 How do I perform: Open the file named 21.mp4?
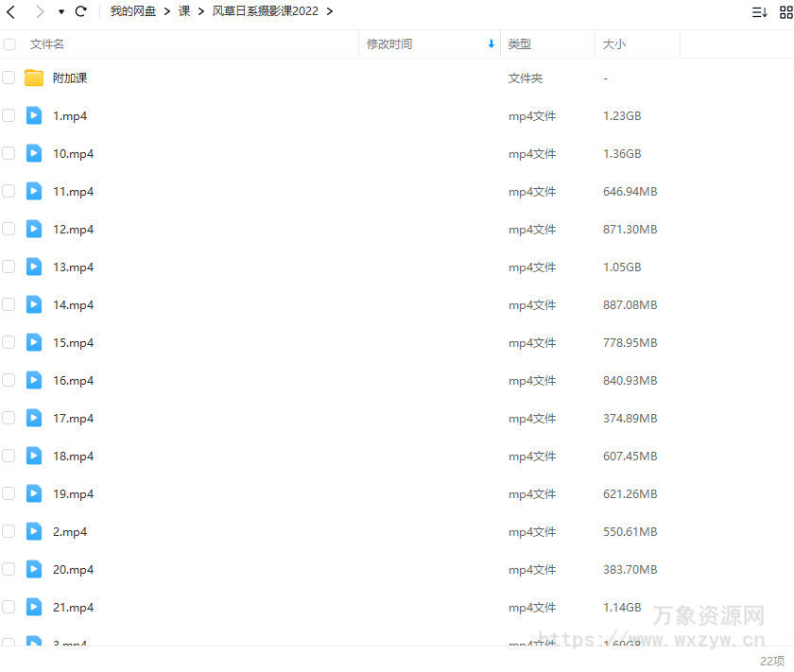[x=73, y=607]
